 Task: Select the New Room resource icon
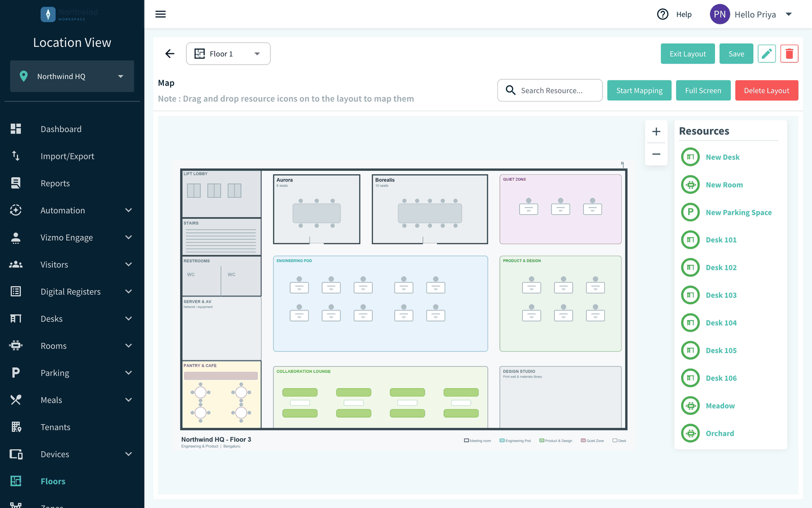(690, 185)
